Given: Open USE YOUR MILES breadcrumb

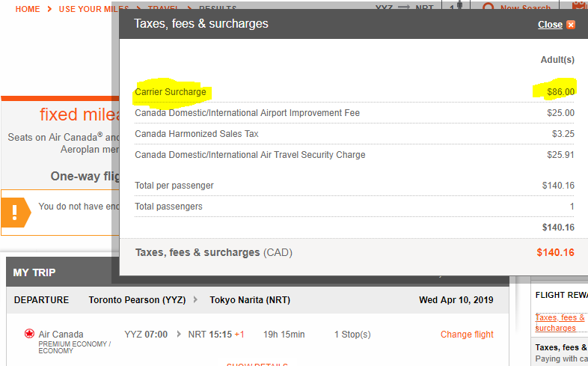Looking at the screenshot, I should [x=88, y=9].
